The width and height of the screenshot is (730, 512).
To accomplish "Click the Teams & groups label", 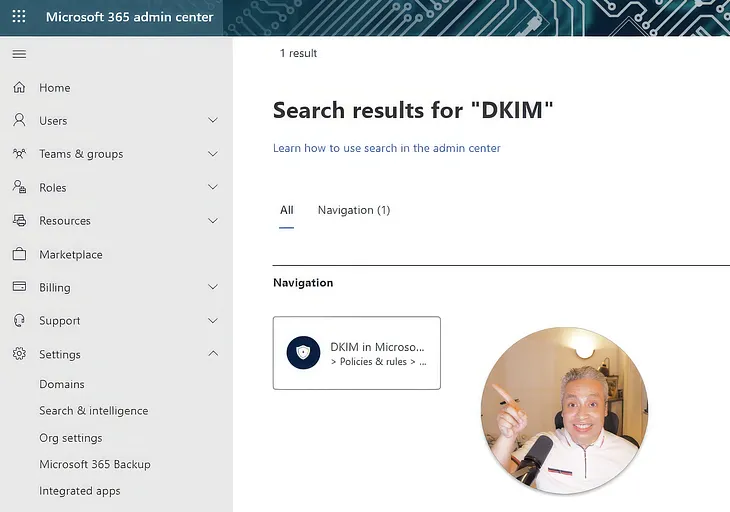I will tap(81, 154).
